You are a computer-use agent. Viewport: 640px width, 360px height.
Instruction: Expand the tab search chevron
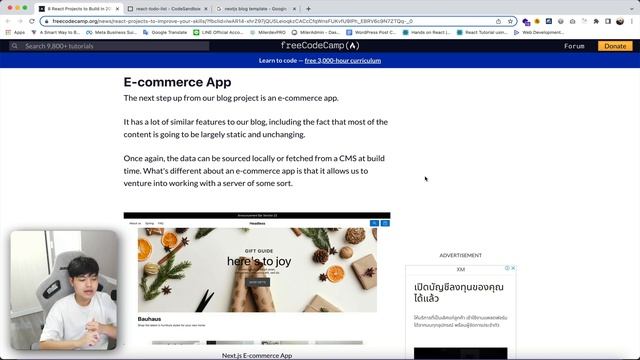click(632, 8)
